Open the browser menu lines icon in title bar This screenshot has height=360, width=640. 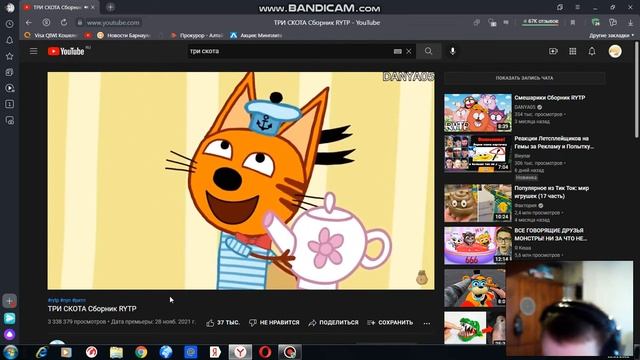[578, 7]
